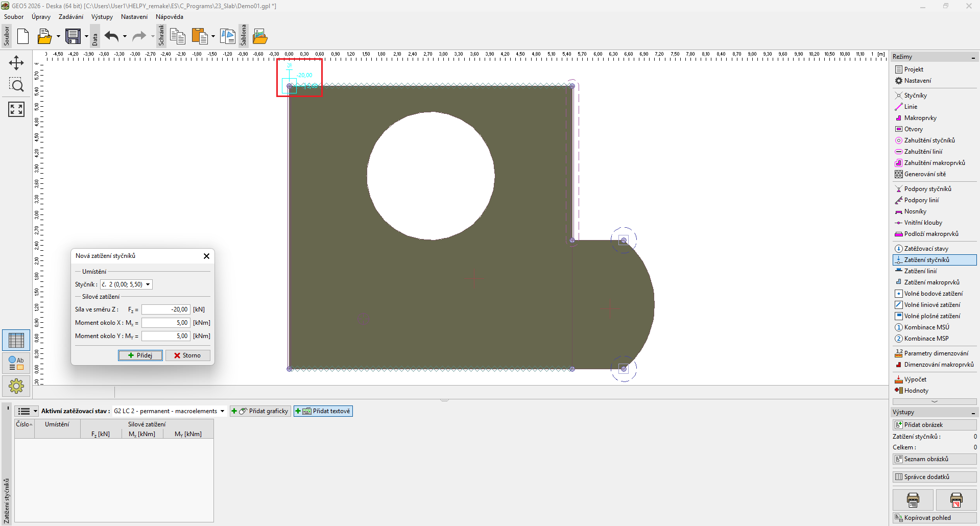Select Zatížení linií mode in sidebar

pos(920,271)
